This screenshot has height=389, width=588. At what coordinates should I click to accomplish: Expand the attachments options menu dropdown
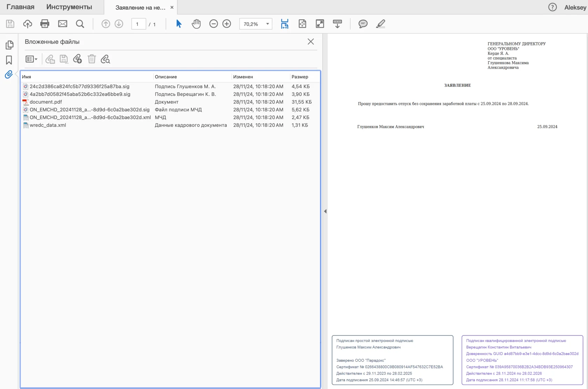tap(31, 59)
